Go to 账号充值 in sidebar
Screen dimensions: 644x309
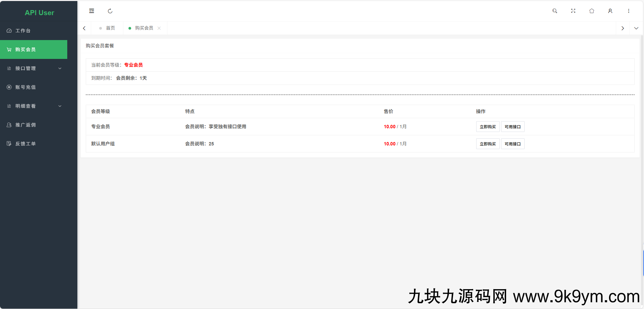click(25, 87)
